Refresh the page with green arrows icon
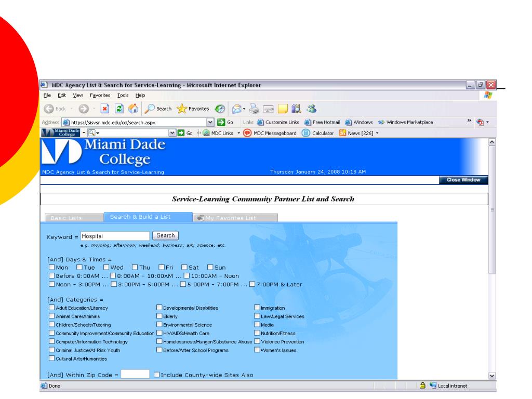The width and height of the screenshot is (532, 399). pos(119,109)
